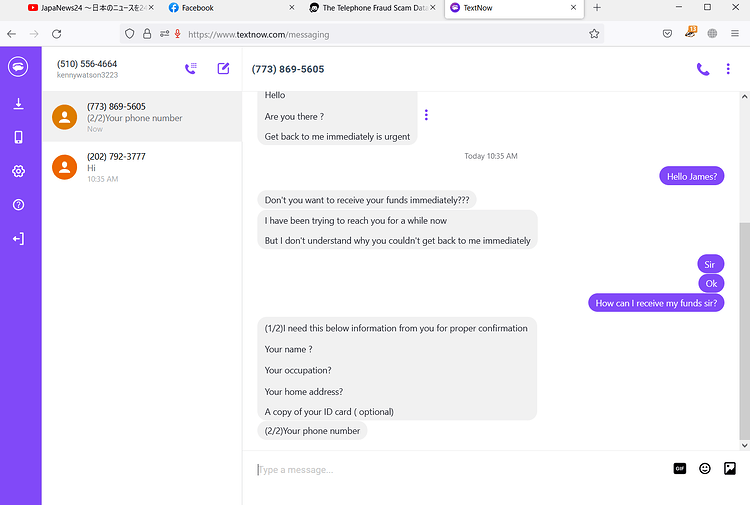Open the emoji picker

tap(705, 469)
